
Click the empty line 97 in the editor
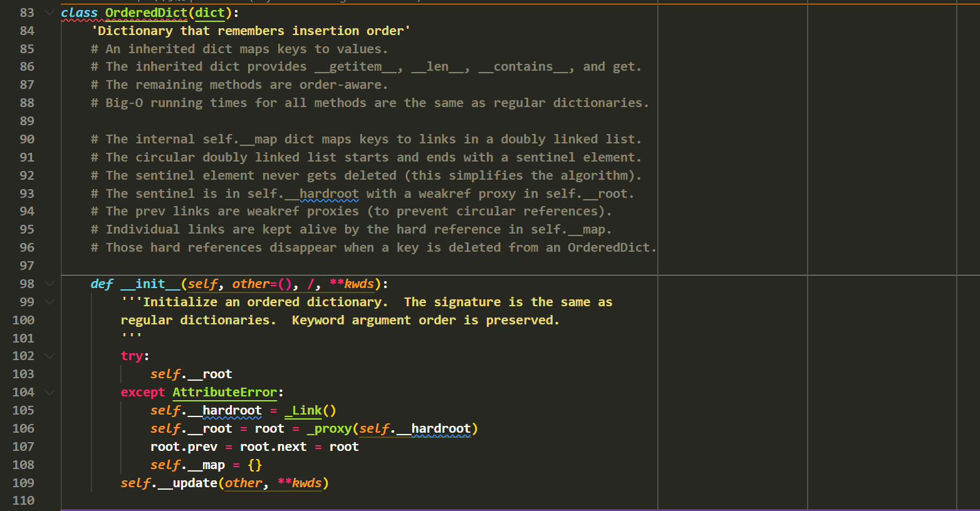pyautogui.click(x=188, y=266)
